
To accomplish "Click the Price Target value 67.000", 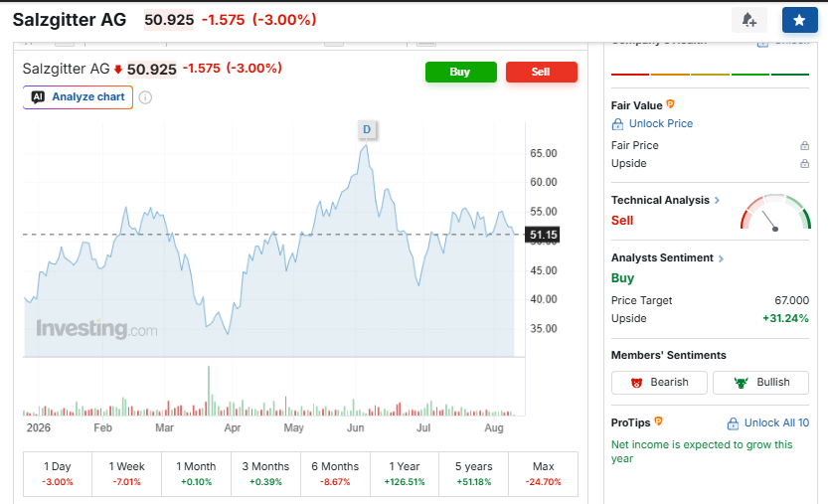I will point(791,300).
